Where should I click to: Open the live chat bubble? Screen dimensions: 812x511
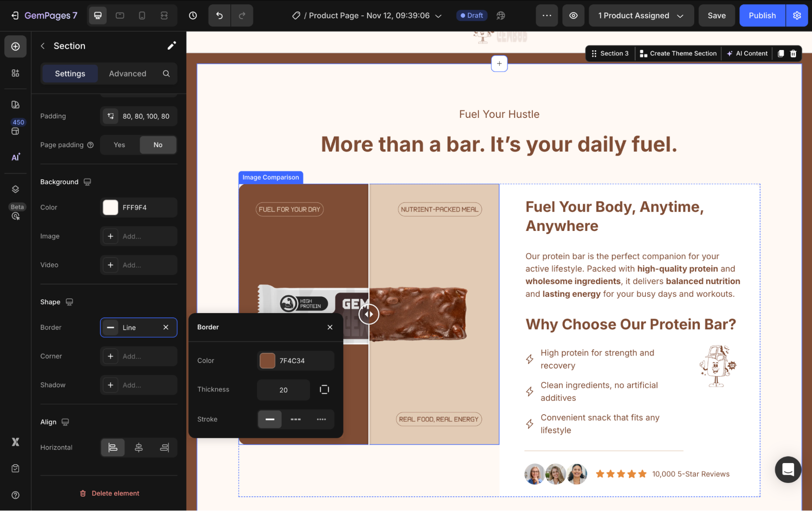788,469
